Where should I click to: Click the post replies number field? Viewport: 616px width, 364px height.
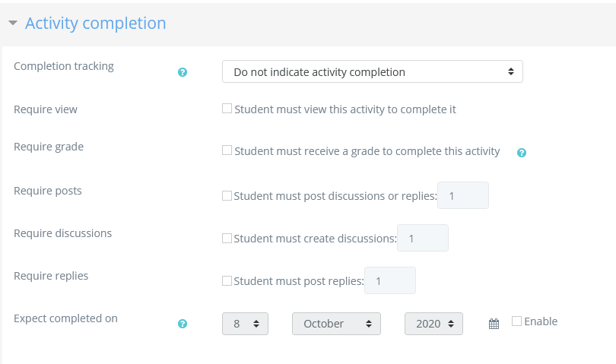(x=390, y=280)
